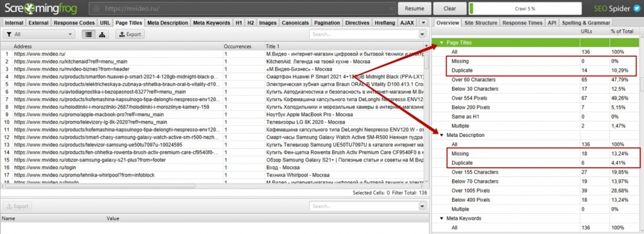Select Below 30 Characters filter row
The height and width of the screenshot is (234, 644).
(536, 89)
